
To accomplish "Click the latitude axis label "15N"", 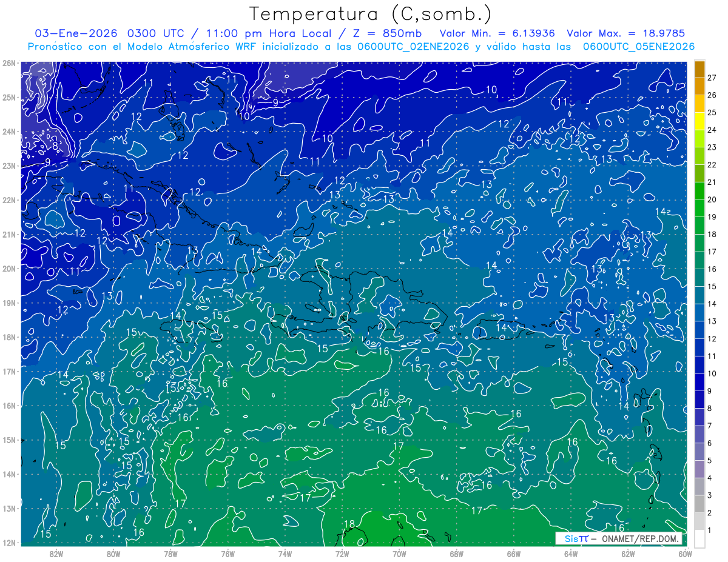I will click(9, 440).
